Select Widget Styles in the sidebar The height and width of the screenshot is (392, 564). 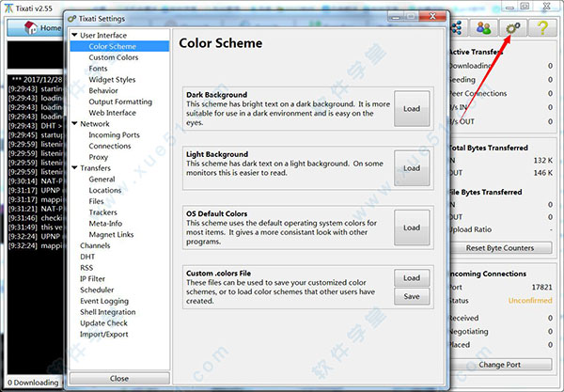click(x=112, y=80)
